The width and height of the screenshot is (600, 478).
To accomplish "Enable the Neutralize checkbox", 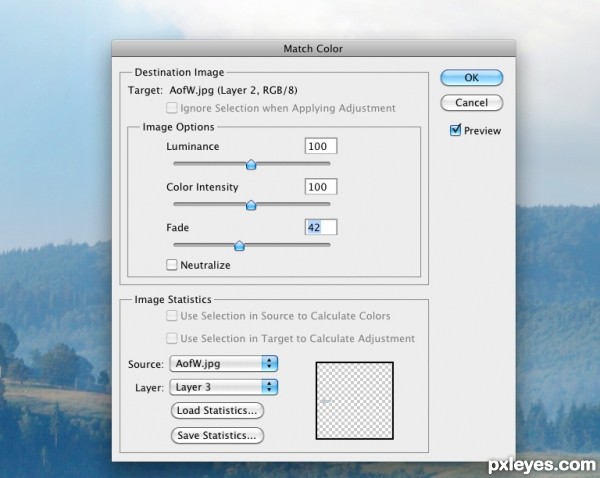I will 172,265.
